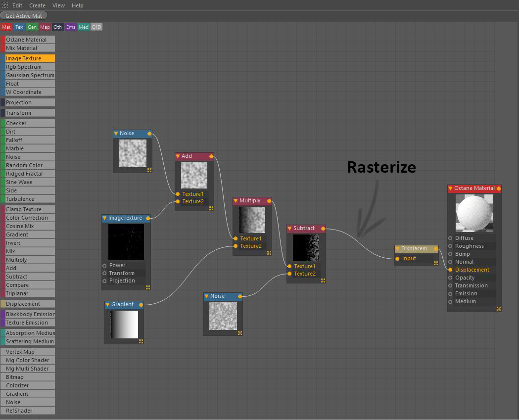Toggle C4D node category filter
Image resolution: width=519 pixels, height=420 pixels.
(x=96, y=27)
